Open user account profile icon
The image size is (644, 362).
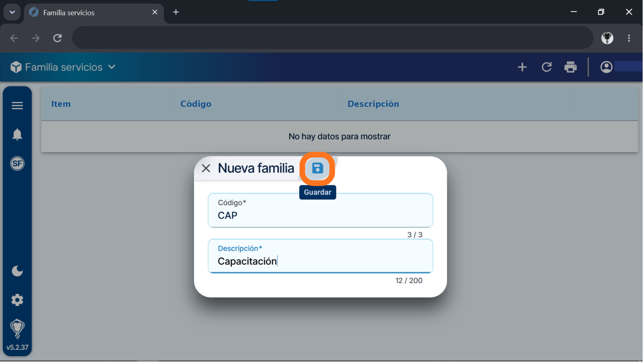coord(606,67)
